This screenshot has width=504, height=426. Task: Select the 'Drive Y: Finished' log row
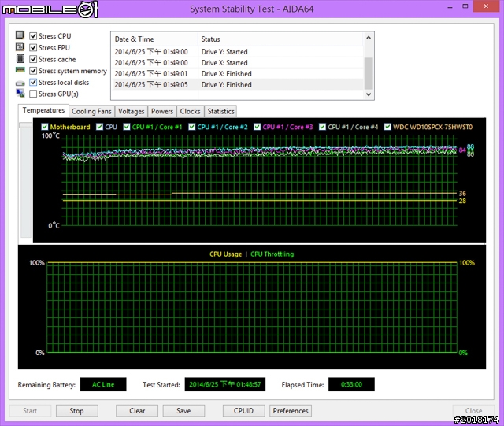238,84
